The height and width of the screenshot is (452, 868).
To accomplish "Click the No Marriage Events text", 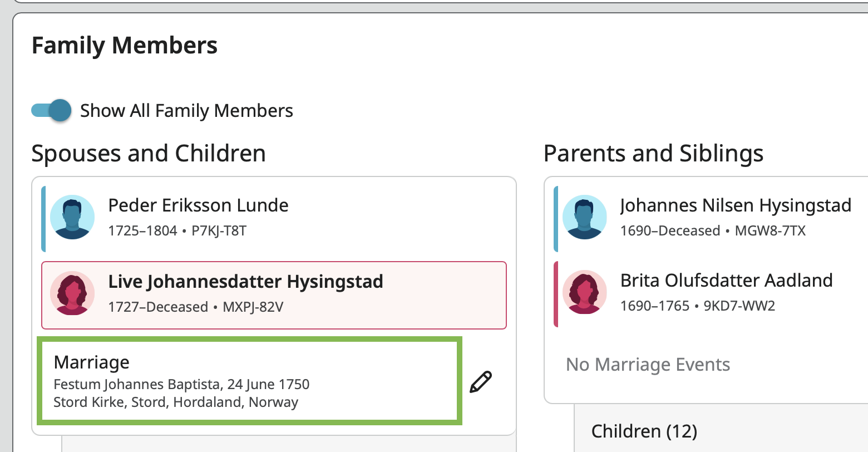I will (648, 365).
